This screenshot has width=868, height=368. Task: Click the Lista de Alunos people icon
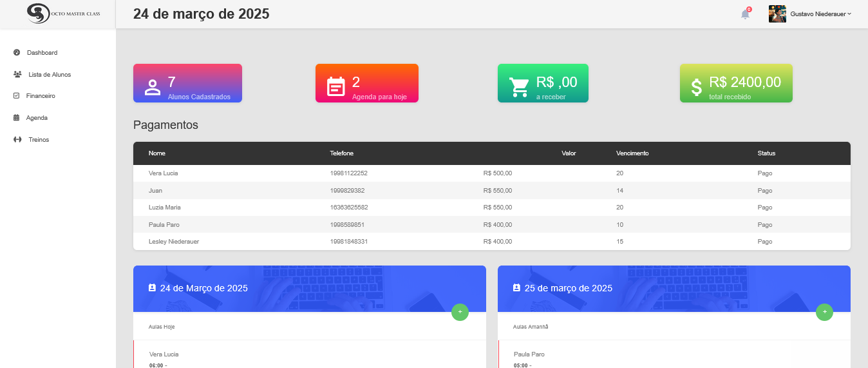17,74
